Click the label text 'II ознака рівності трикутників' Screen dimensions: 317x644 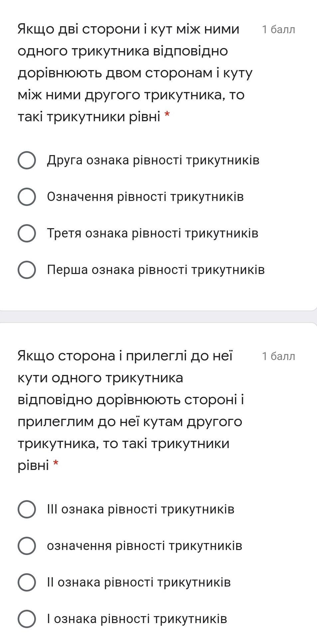pos(139,582)
